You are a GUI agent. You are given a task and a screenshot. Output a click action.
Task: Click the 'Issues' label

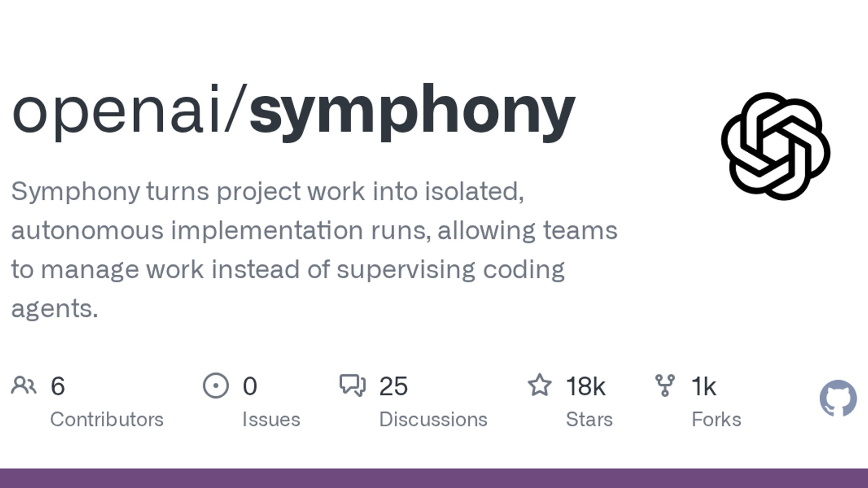pyautogui.click(x=271, y=419)
